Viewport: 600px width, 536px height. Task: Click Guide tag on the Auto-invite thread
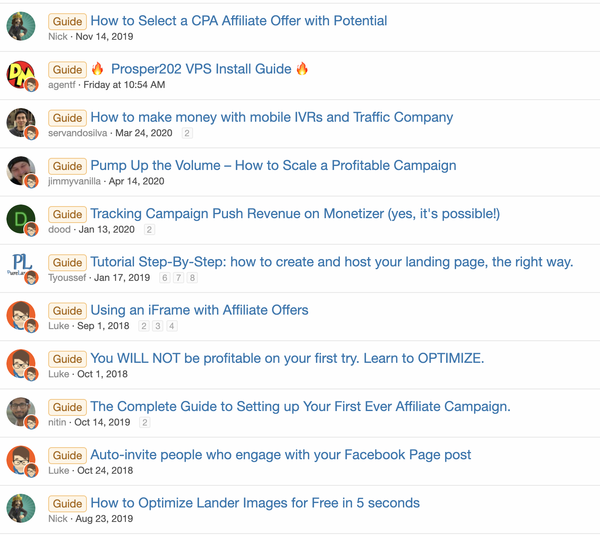click(x=67, y=455)
